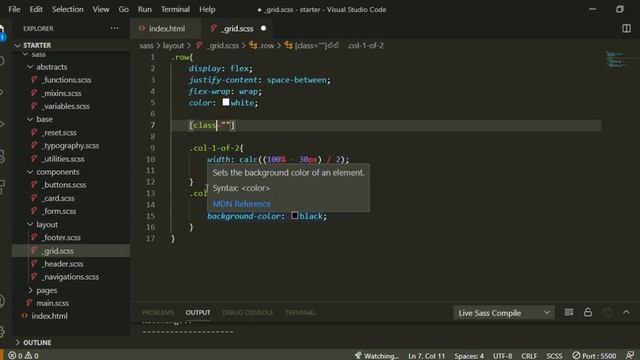Open _footer.scss file
The width and height of the screenshot is (640, 360).
point(62,238)
